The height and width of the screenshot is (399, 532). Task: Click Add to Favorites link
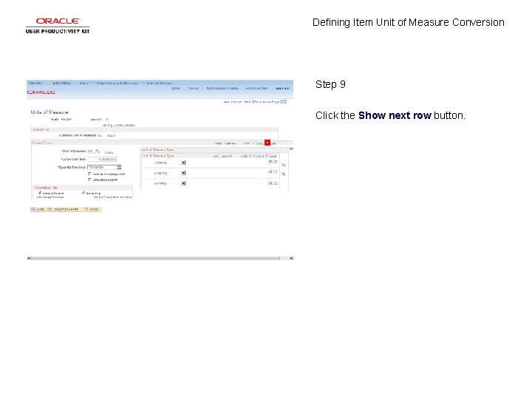256,88
